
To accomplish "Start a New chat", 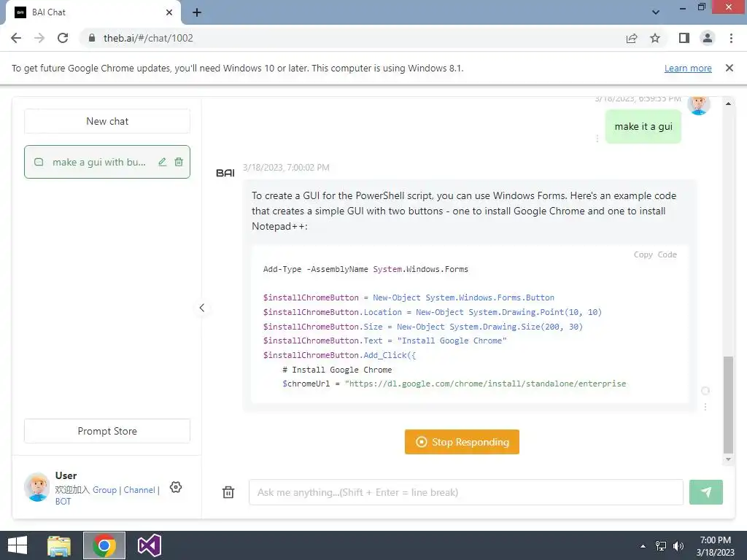I will click(107, 122).
